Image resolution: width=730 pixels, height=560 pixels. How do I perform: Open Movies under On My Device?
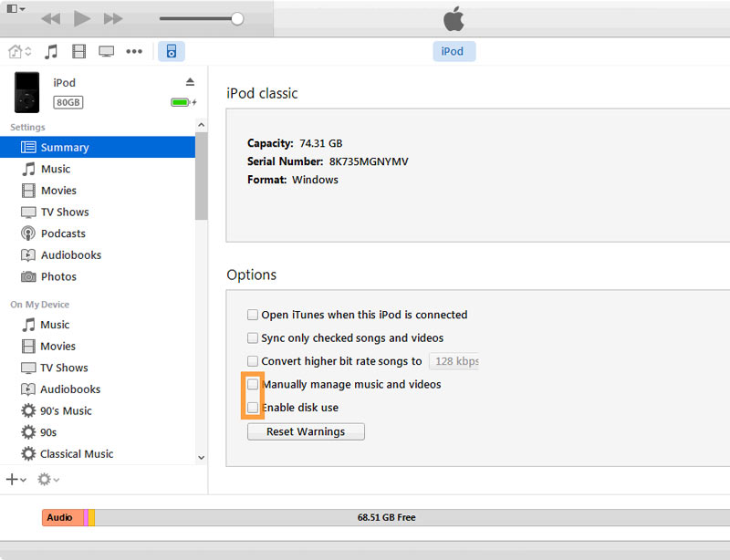(98, 346)
